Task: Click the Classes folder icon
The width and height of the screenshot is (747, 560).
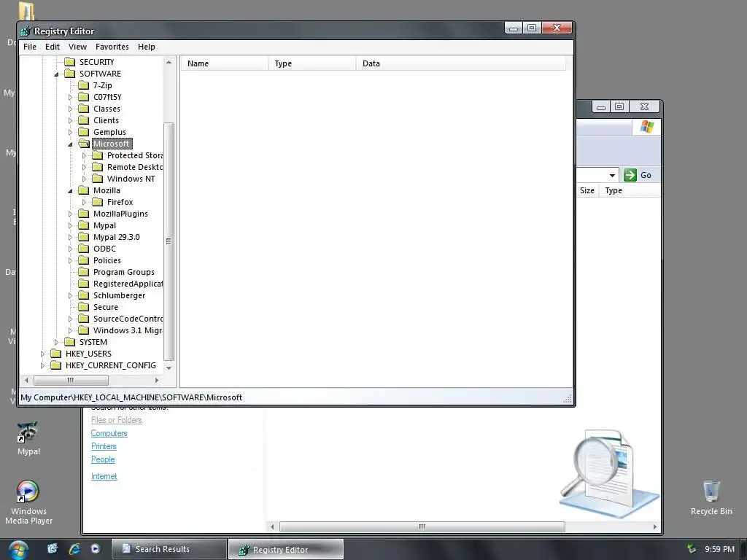Action: [x=84, y=109]
